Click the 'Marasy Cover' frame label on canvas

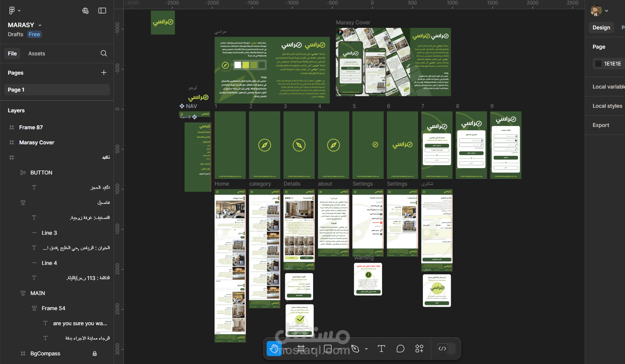point(353,23)
